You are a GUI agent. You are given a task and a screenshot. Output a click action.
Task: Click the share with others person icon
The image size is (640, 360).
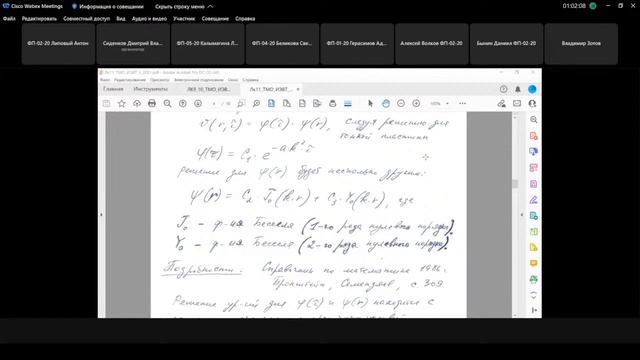[532, 104]
